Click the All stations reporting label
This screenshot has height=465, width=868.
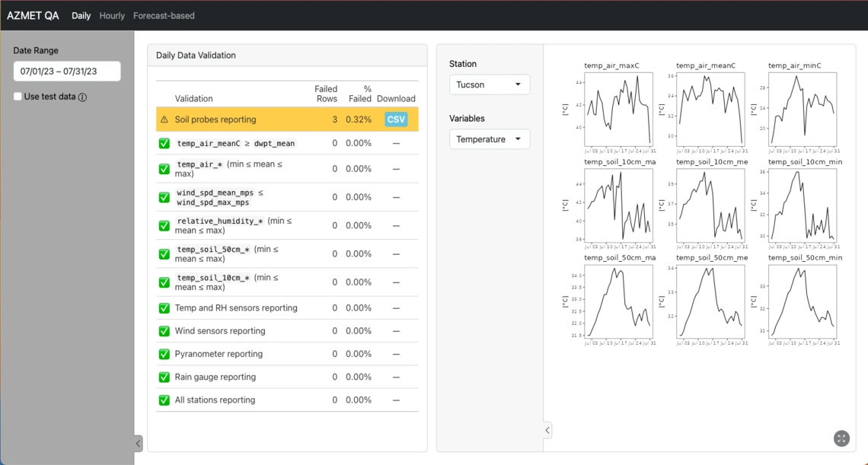tap(215, 400)
